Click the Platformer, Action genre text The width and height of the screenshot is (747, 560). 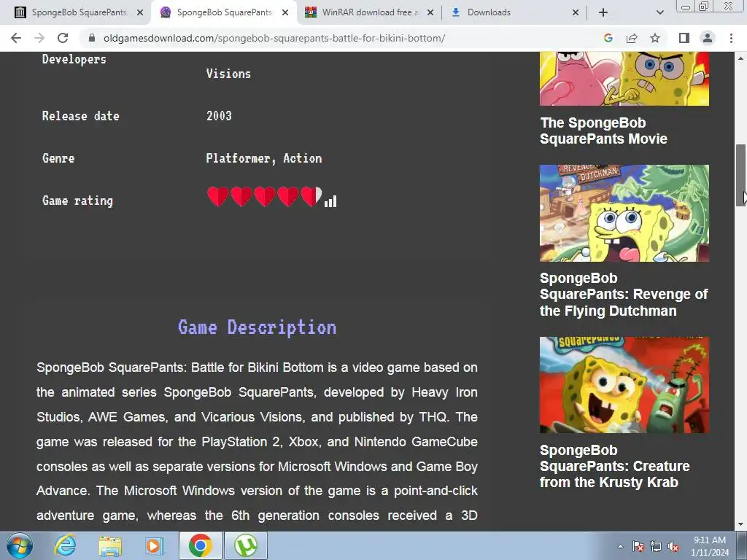(x=264, y=158)
